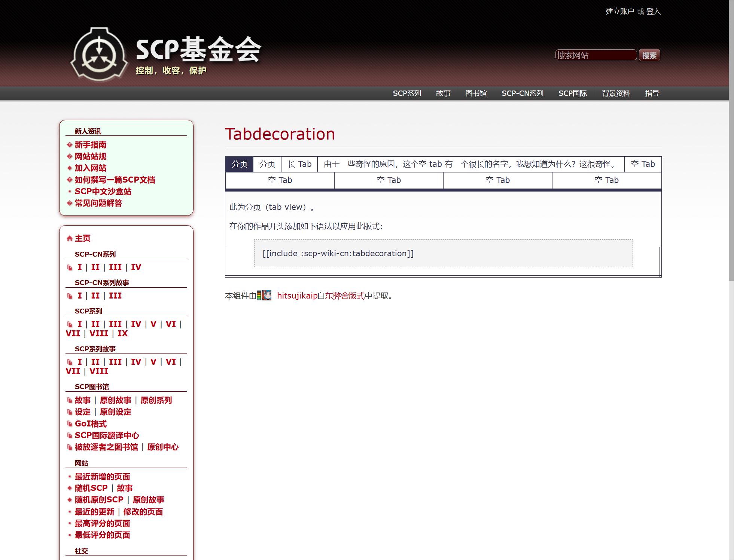Click the document icon beside GoI格式
734x560 pixels.
coord(70,424)
